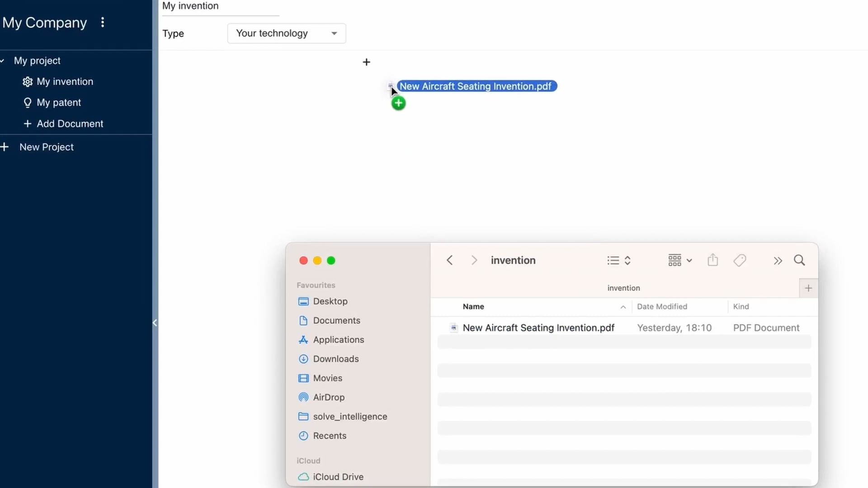
Task: Open My Company three-dot options menu
Action: point(103,23)
